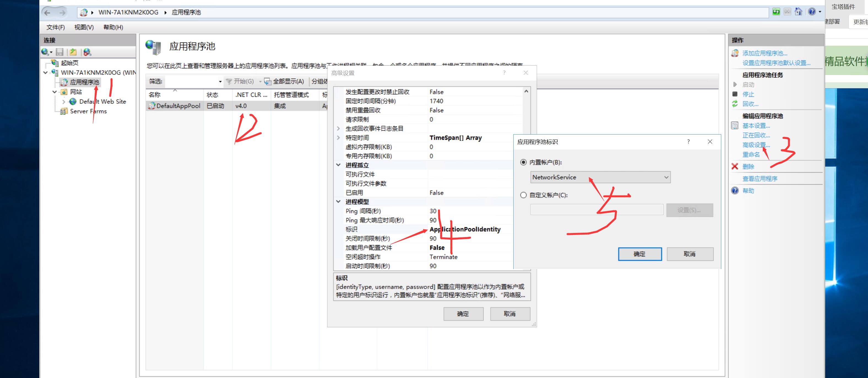The image size is (868, 378).
Task: Open the help question-mark icon in toolbar
Action: pos(812,12)
